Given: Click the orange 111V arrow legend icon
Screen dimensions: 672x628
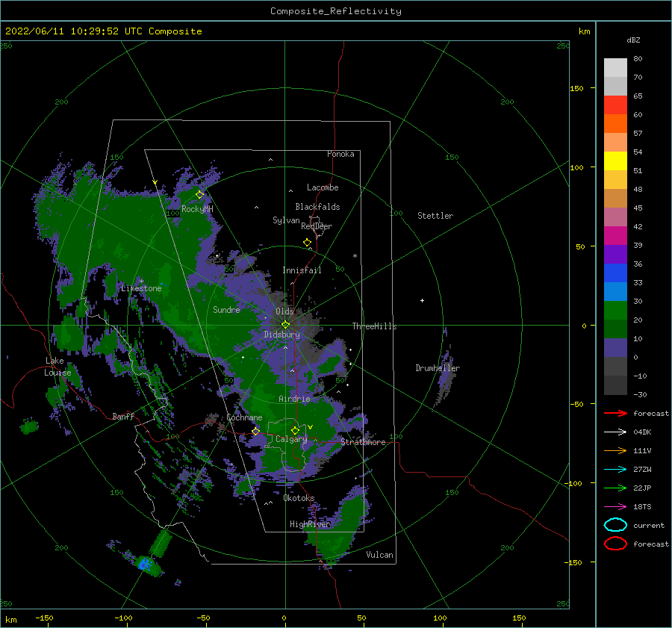Looking at the screenshot, I should 615,450.
